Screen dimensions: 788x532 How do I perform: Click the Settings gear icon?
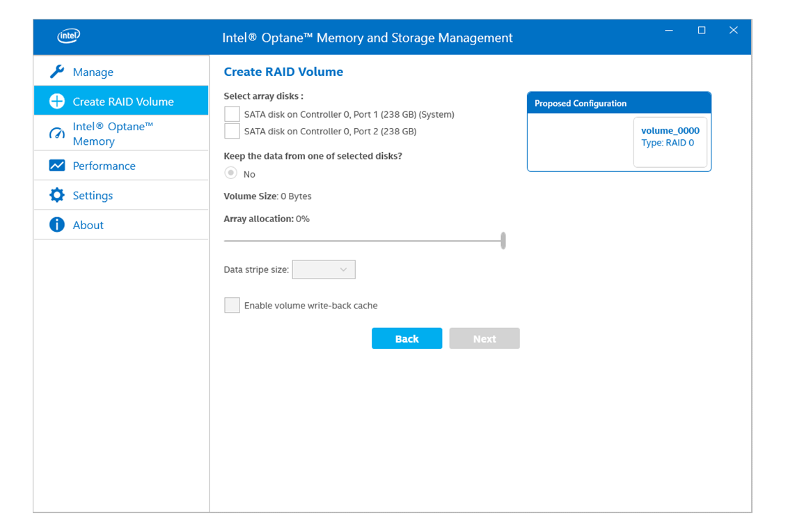point(57,196)
